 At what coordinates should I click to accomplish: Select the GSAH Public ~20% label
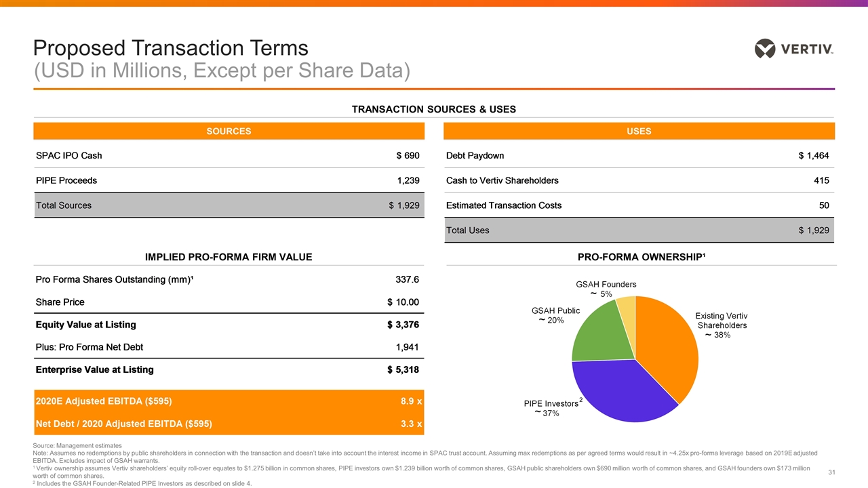pyautogui.click(x=555, y=315)
